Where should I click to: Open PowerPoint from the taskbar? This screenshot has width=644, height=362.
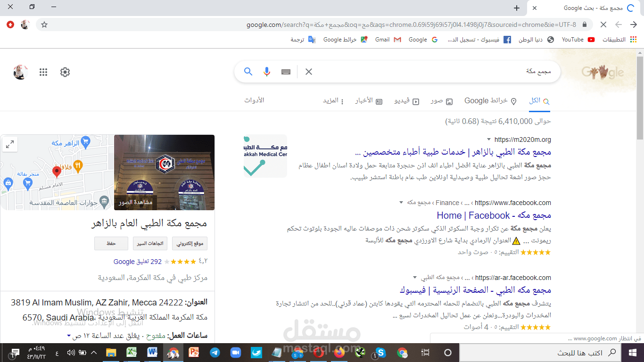click(x=194, y=352)
